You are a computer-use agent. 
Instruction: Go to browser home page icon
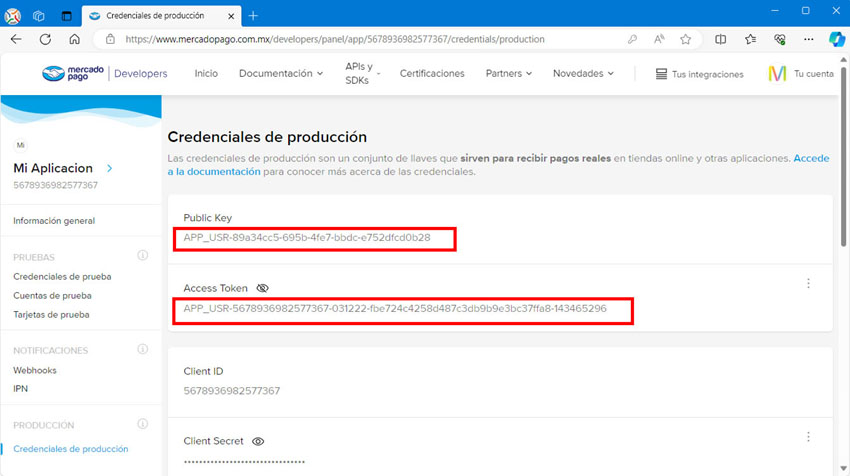[75, 39]
